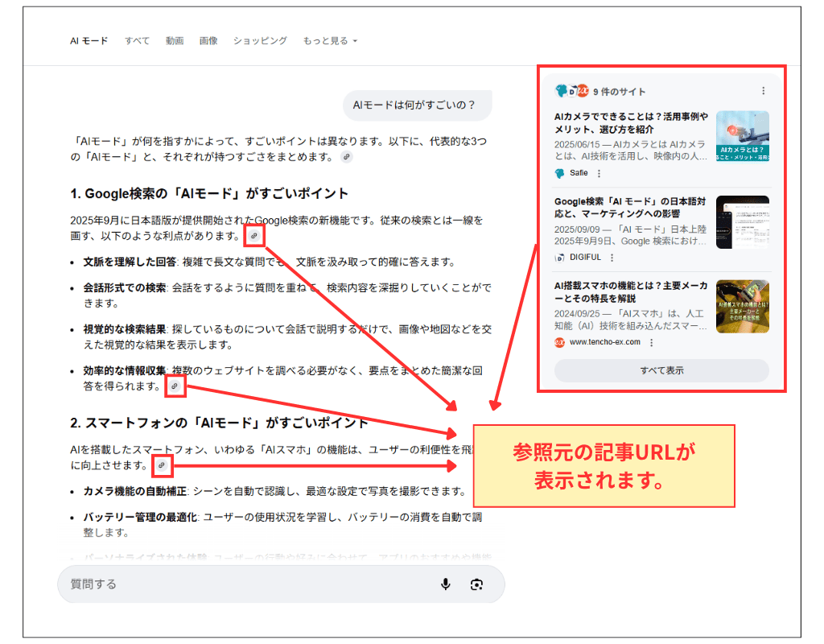
Task: Open the more options menu next to Safie
Action: [599, 173]
